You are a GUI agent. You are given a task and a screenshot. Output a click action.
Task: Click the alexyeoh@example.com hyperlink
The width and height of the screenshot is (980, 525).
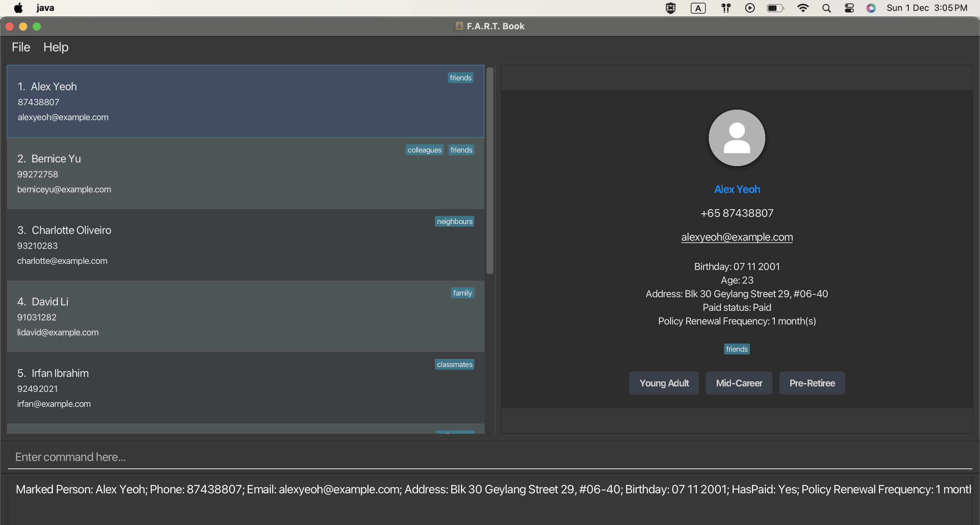pyautogui.click(x=737, y=237)
